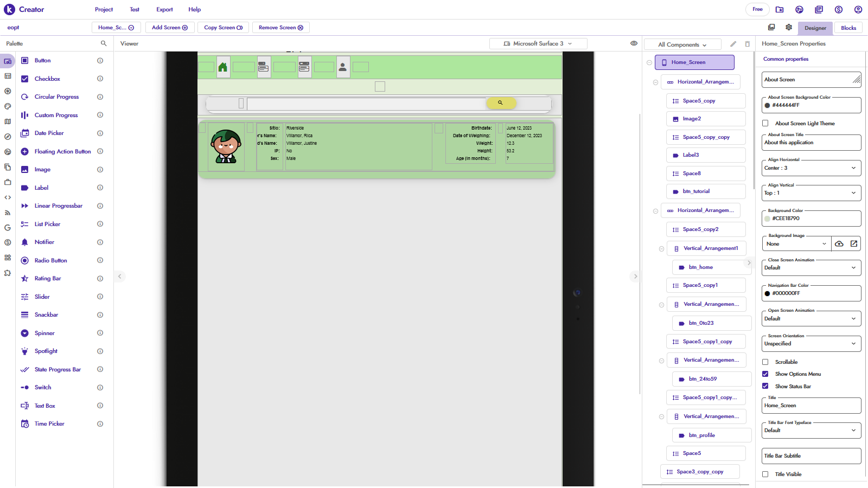Open the documents library icon in the top bar
This screenshot has height=488, width=868.
pyautogui.click(x=819, y=9)
